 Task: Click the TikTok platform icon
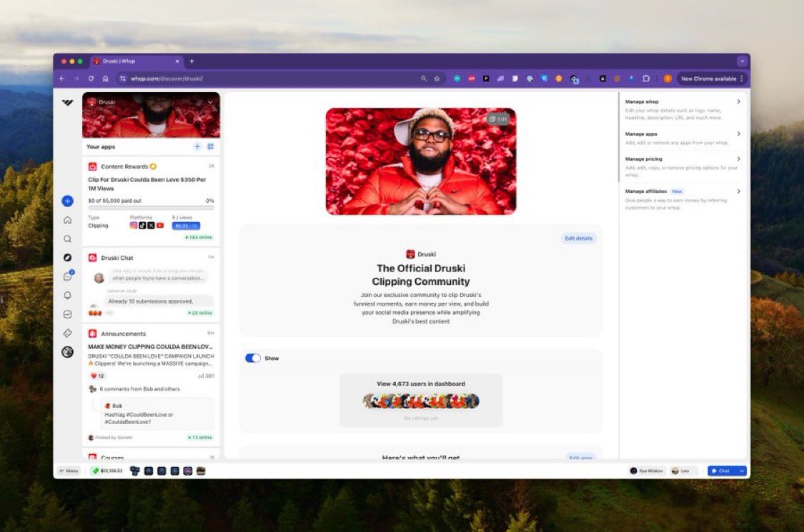(x=142, y=226)
